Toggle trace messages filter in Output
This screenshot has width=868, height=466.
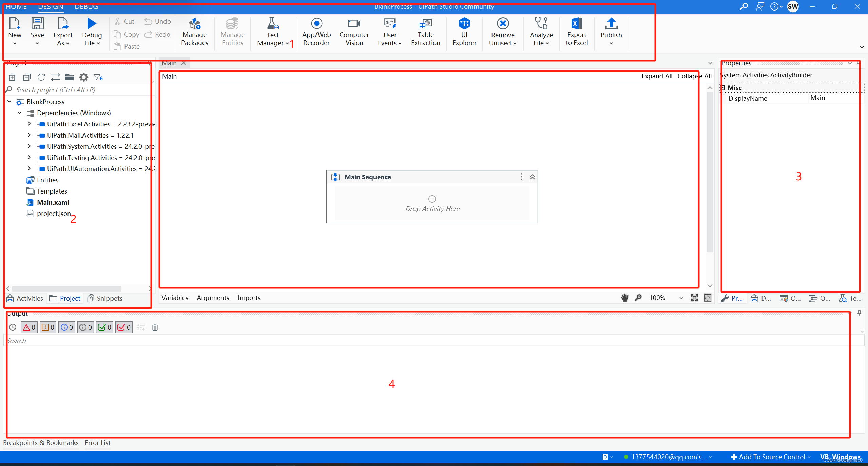tap(86, 327)
